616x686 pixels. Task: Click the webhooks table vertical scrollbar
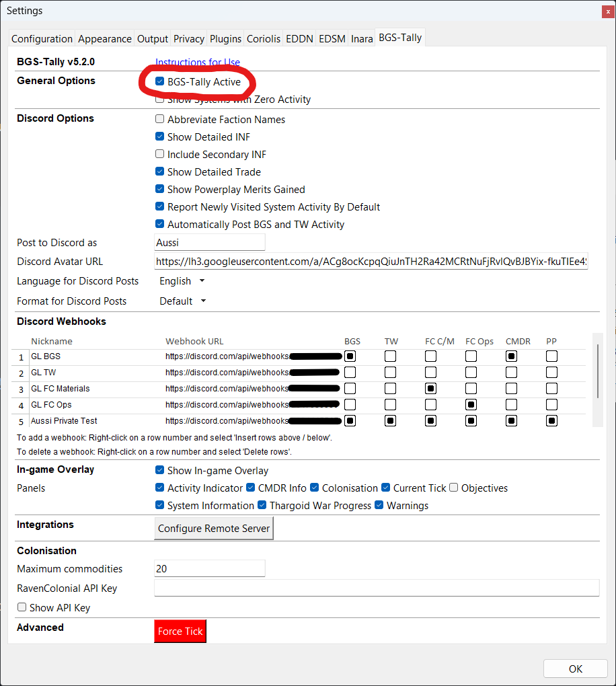(x=598, y=379)
